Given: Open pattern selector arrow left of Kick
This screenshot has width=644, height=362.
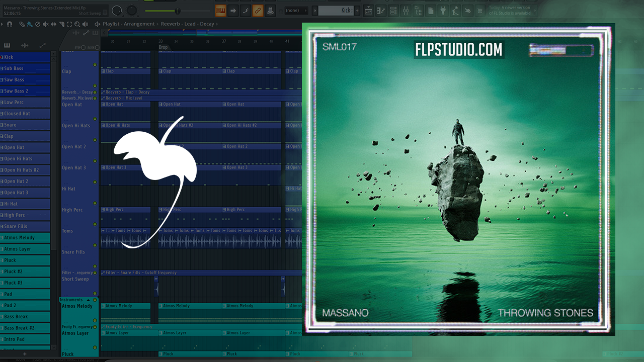Looking at the screenshot, I should click(315, 10).
